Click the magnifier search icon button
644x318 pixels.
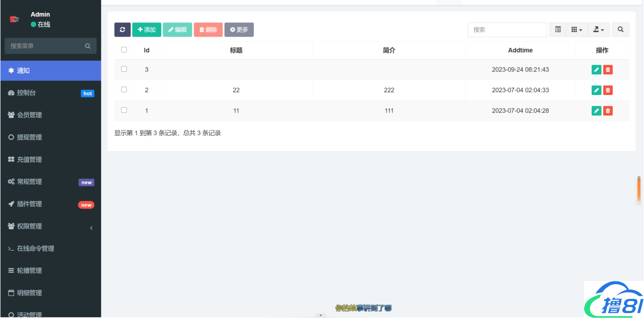pos(620,30)
